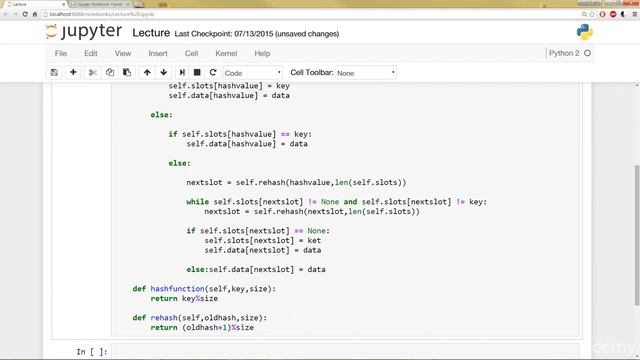Insert a cell below with the plus icon
This screenshot has height=360, width=640.
pos(73,73)
